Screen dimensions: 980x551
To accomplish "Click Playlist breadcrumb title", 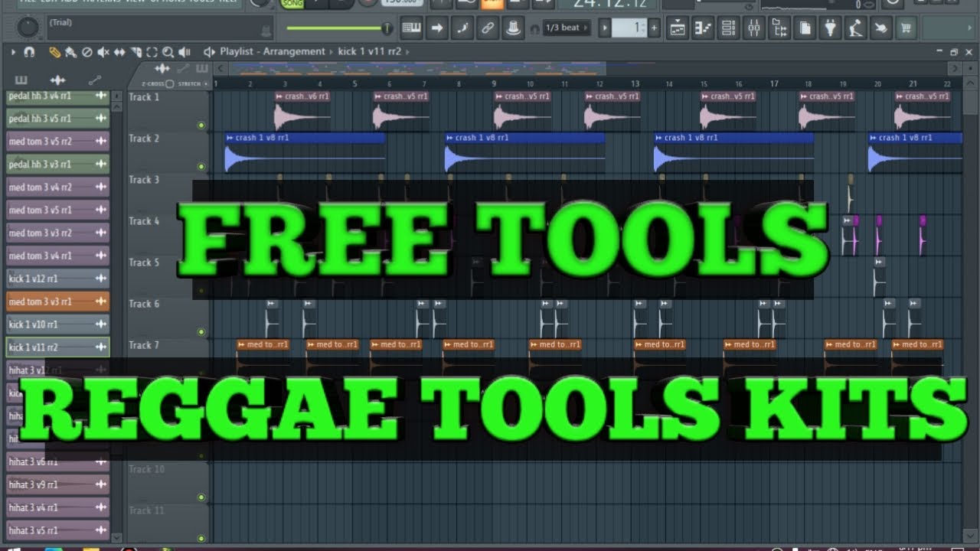I will pos(237,51).
